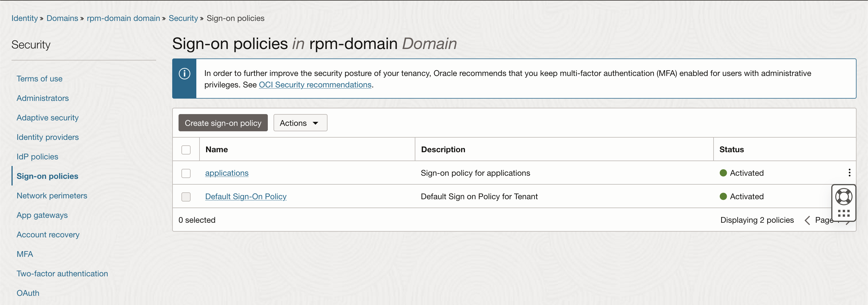Screen dimensions: 868x305
Task: Click the green status dot for Default Sign-On Policy
Action: coord(723,197)
